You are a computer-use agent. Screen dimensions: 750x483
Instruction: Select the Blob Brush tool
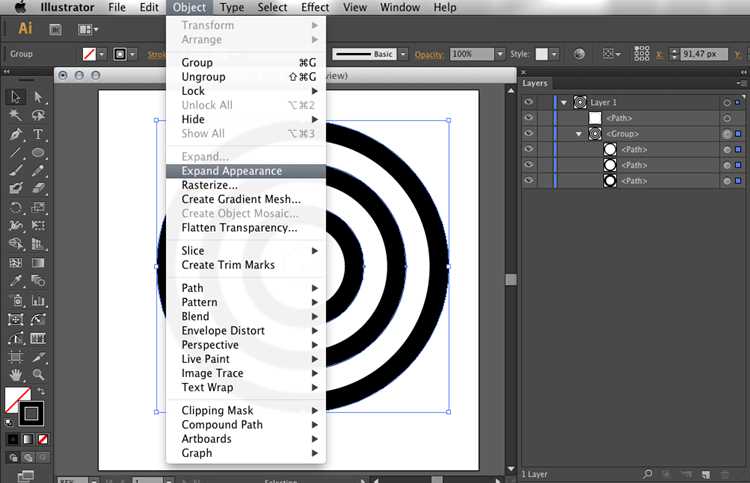coord(16,188)
